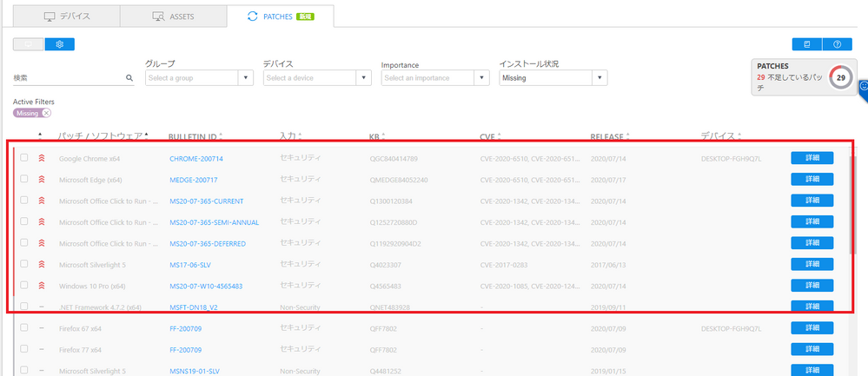Click dash severity icon for Firefox 67 x64
The height and width of the screenshot is (376, 868).
click(42, 328)
